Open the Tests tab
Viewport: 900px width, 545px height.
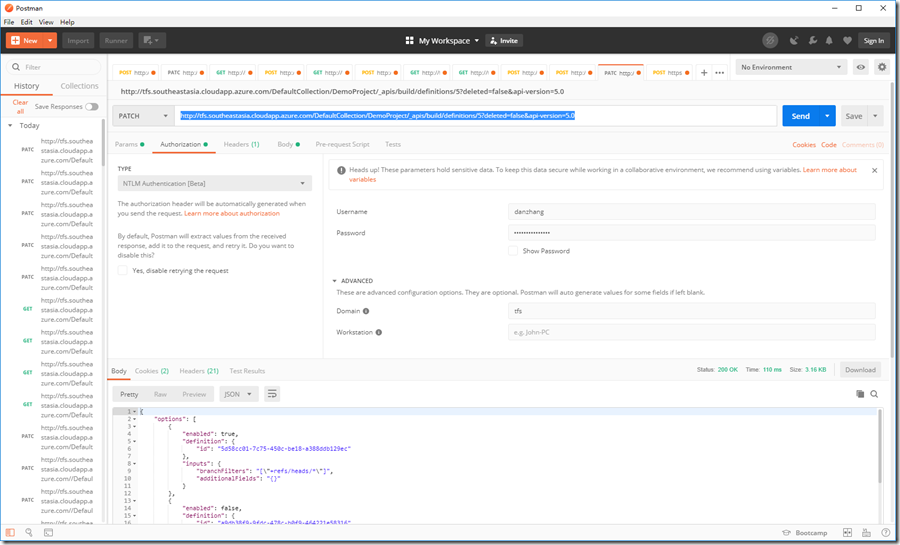pos(393,145)
